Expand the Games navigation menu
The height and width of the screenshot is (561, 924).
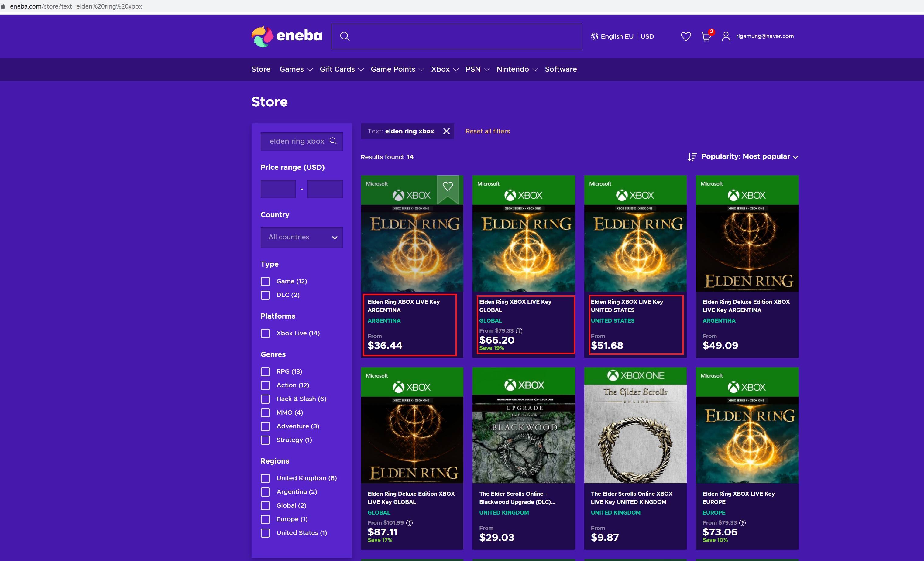coord(296,69)
